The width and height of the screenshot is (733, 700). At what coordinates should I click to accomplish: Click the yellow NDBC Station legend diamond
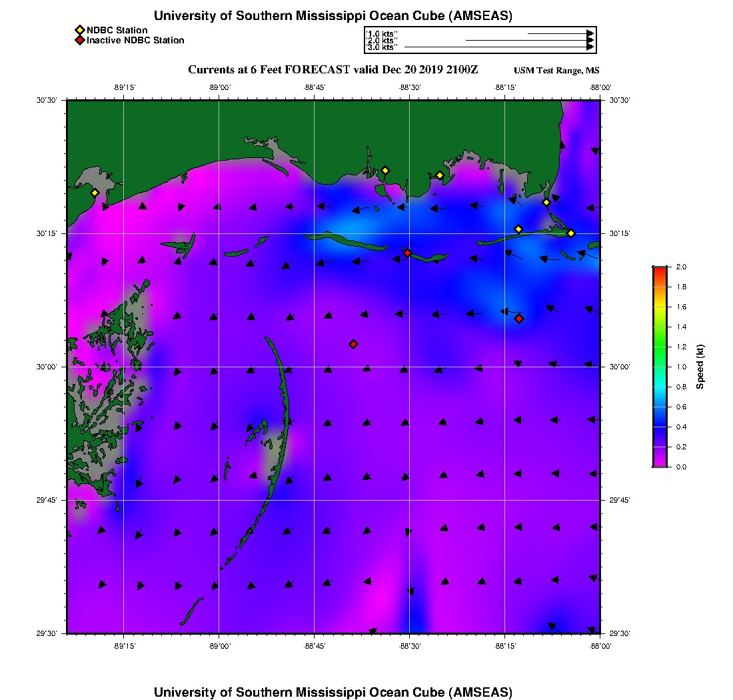pos(79,30)
